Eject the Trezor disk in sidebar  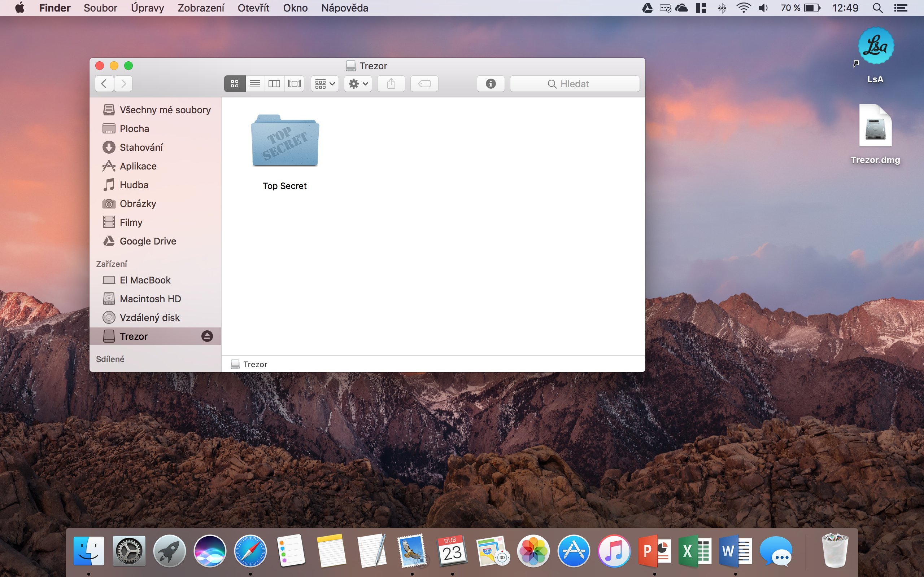click(x=207, y=336)
